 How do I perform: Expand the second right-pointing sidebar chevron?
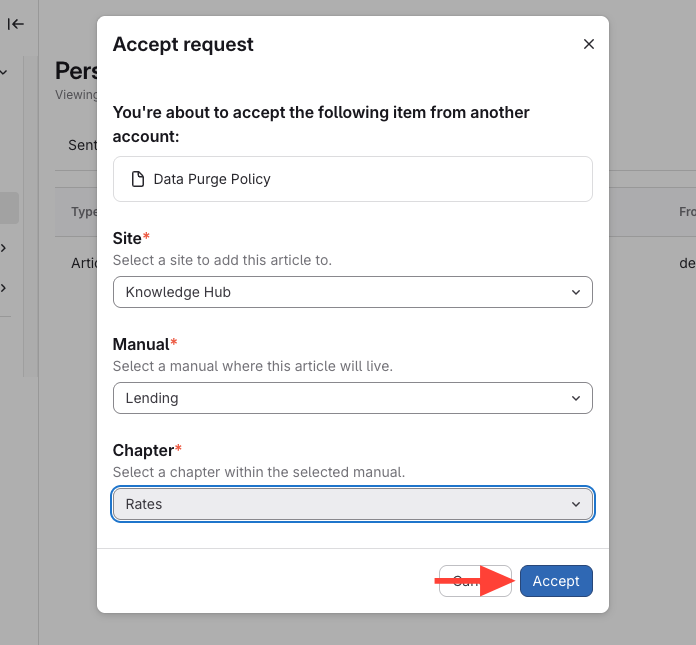pyautogui.click(x=4, y=288)
